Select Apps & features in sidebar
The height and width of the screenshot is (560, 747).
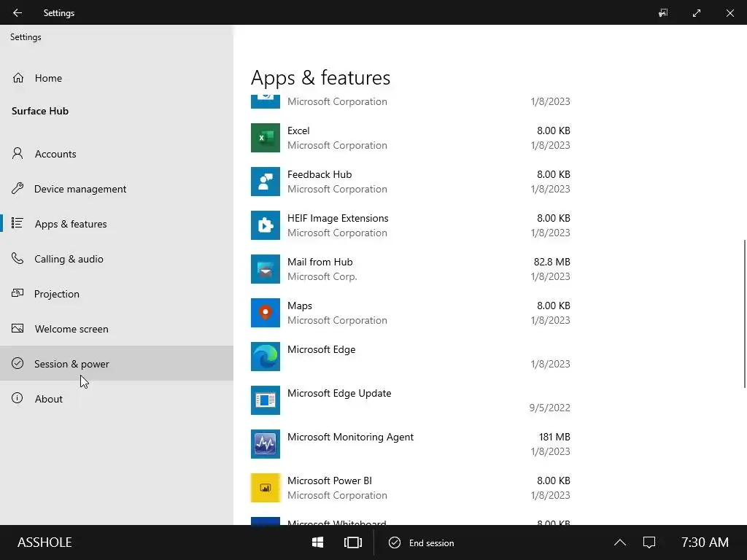point(117,224)
